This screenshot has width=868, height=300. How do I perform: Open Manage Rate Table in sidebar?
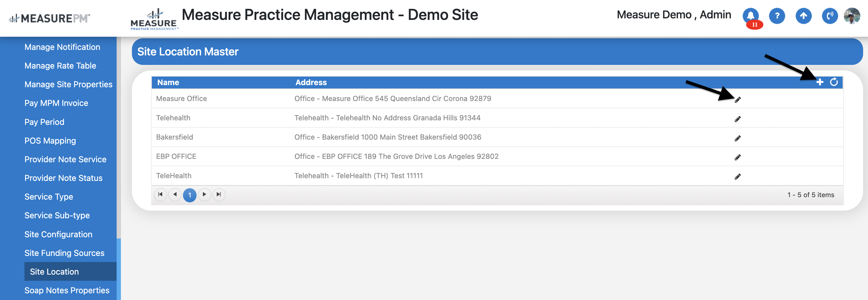pyautogui.click(x=60, y=66)
